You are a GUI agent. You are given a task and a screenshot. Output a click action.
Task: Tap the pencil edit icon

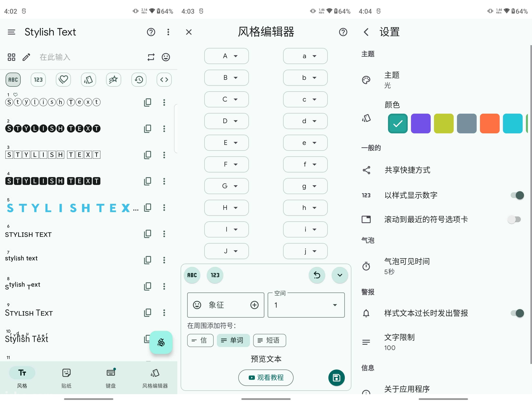coord(26,57)
